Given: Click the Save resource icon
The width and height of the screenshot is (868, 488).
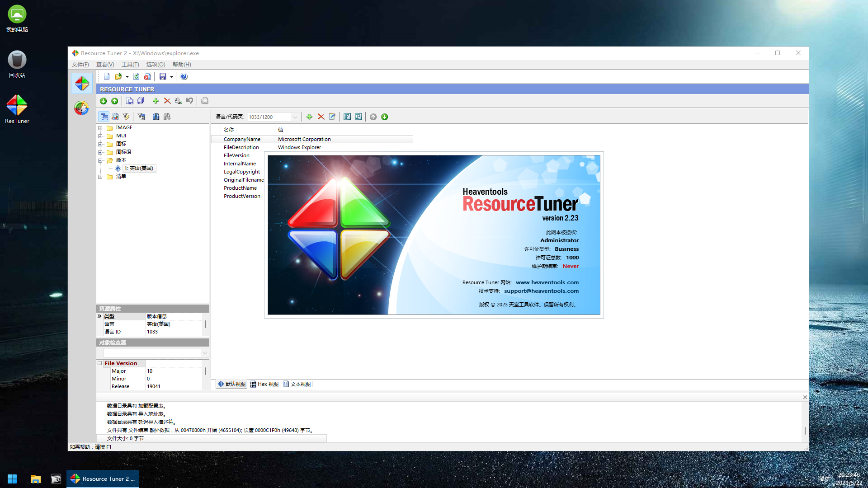Looking at the screenshot, I should coord(130,101).
